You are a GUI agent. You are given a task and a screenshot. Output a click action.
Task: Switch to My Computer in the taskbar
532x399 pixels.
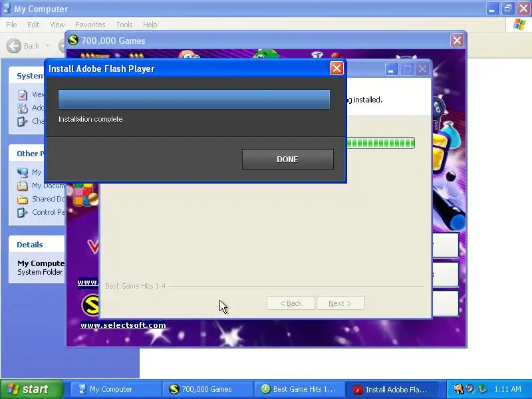coord(115,389)
